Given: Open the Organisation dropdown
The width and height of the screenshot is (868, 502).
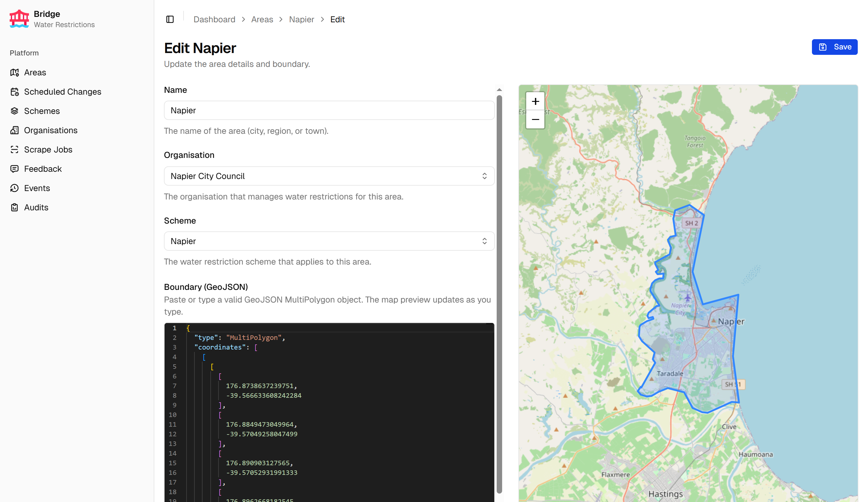Looking at the screenshot, I should [329, 176].
